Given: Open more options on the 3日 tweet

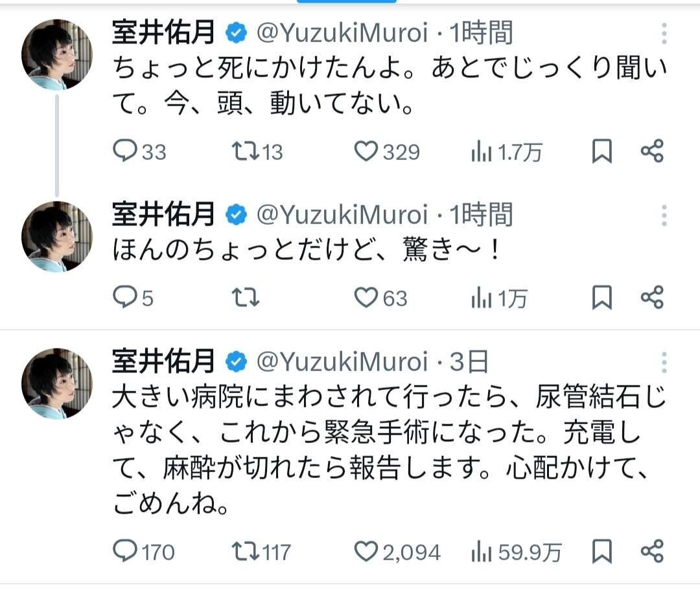Looking at the screenshot, I should coord(664,363).
